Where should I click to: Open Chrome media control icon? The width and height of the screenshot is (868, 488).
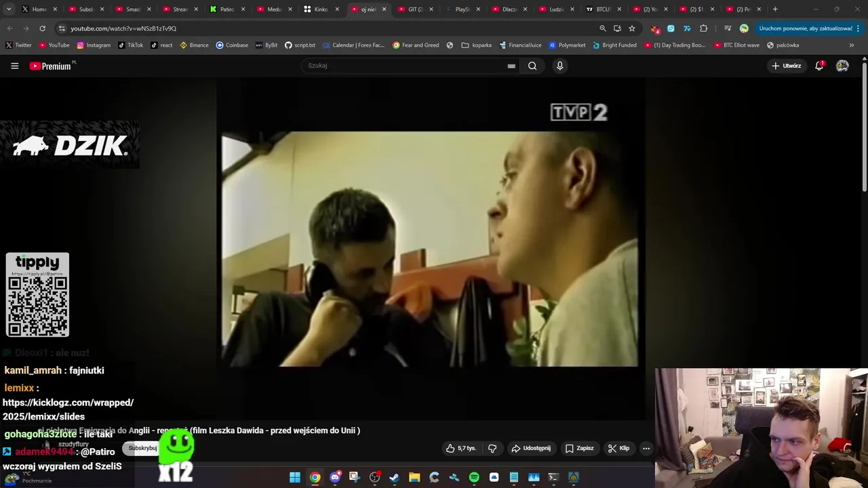coord(727,28)
